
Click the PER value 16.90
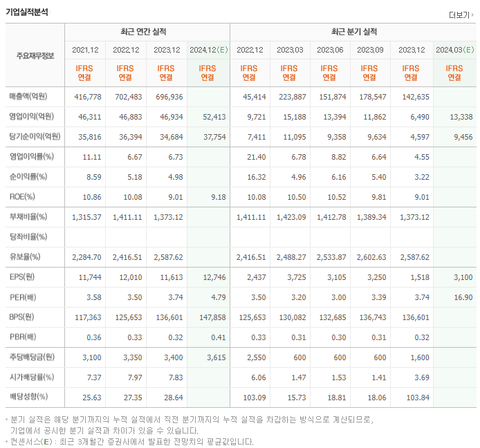463,297
